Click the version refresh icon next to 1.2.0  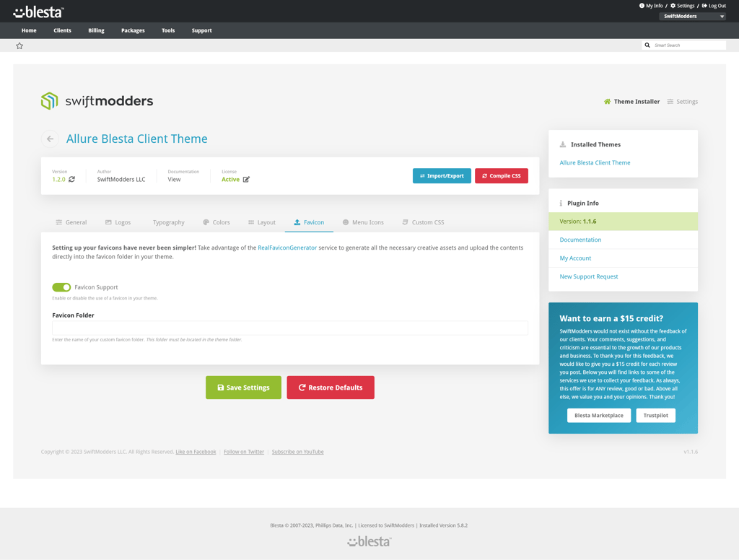coord(71,179)
